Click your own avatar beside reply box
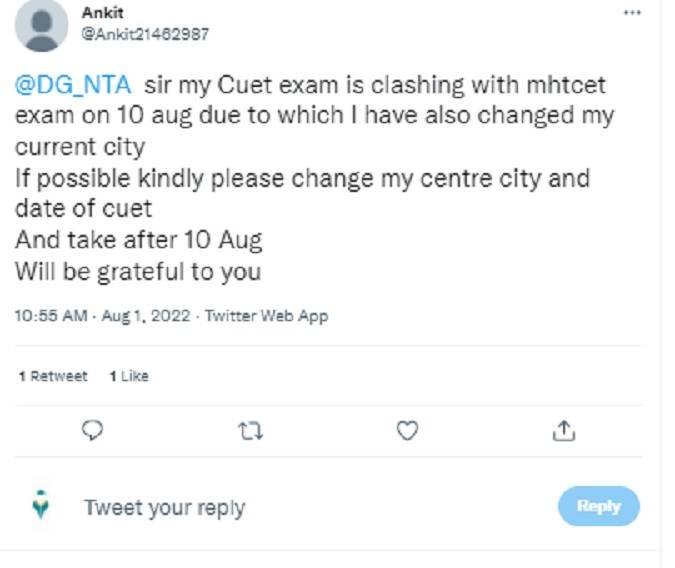675x568 pixels. 41,506
